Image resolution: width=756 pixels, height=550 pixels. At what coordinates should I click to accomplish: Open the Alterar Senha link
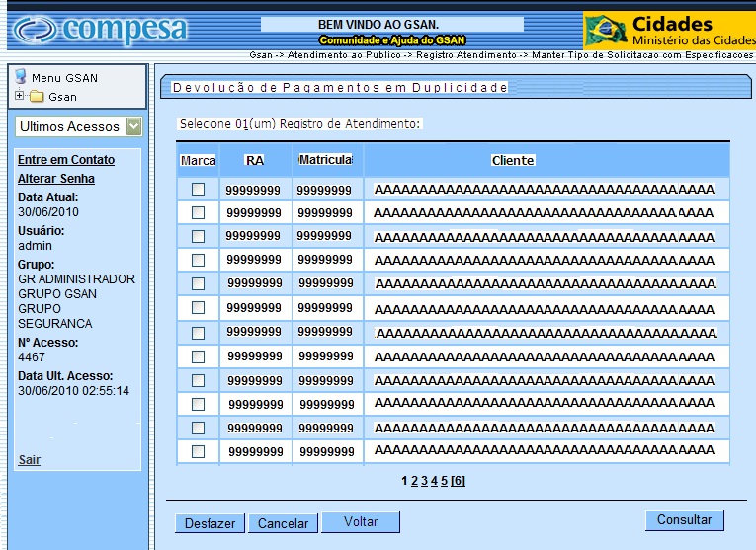[56, 179]
